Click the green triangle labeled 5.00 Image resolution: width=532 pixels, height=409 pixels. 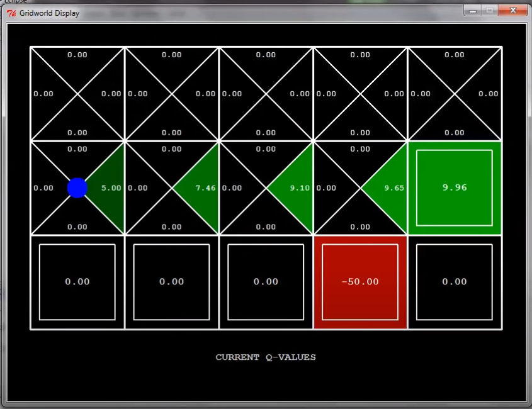tap(108, 188)
